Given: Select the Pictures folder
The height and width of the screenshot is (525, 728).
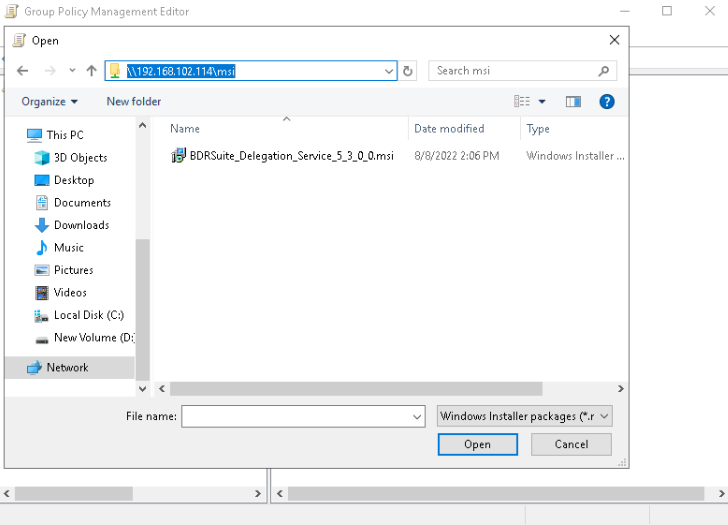Looking at the screenshot, I should [73, 270].
